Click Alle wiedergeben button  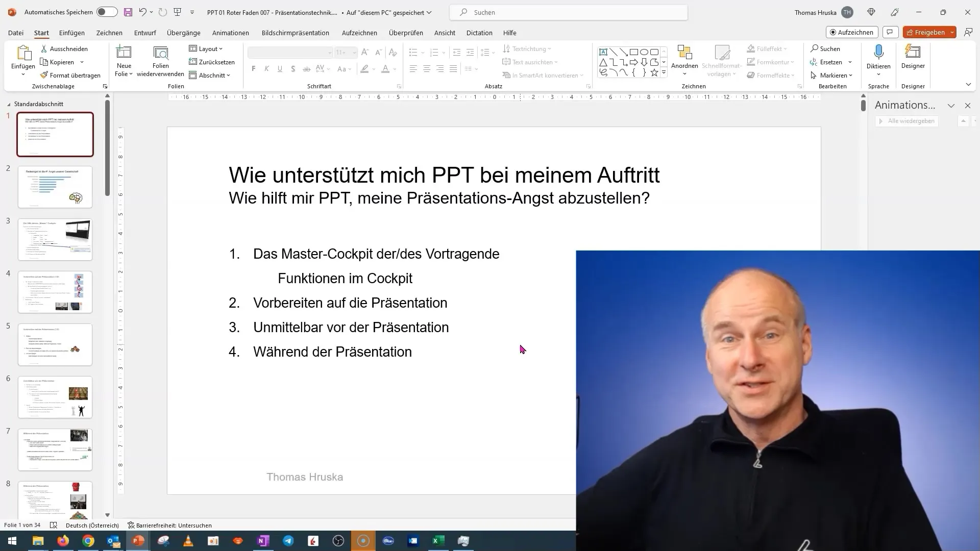click(906, 121)
